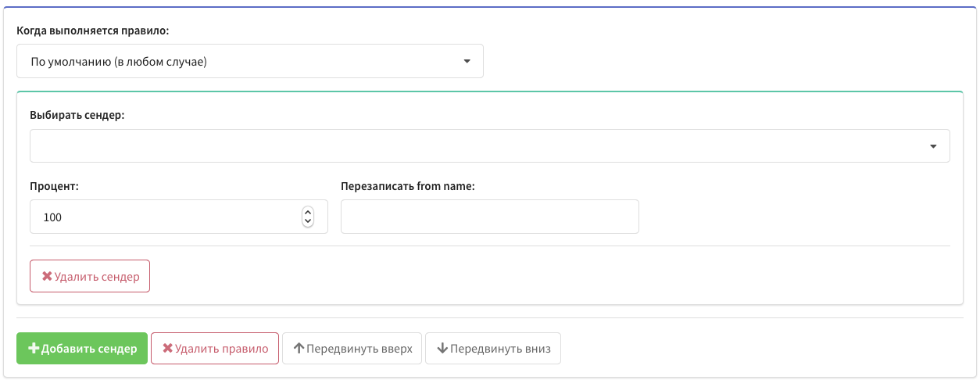Open the По умолчанию (в любом случае) dropdown
Viewport: 980px width, 380px height.
[x=250, y=61]
